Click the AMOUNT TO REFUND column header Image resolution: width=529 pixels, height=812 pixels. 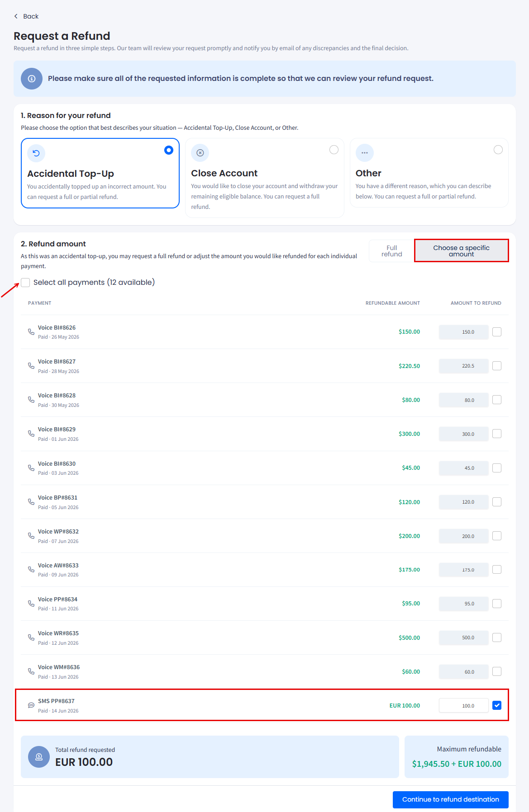[476, 303]
